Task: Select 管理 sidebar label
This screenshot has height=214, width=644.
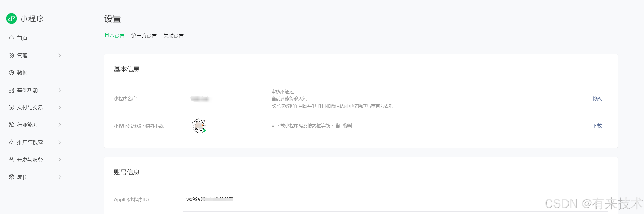Action: coord(22,55)
